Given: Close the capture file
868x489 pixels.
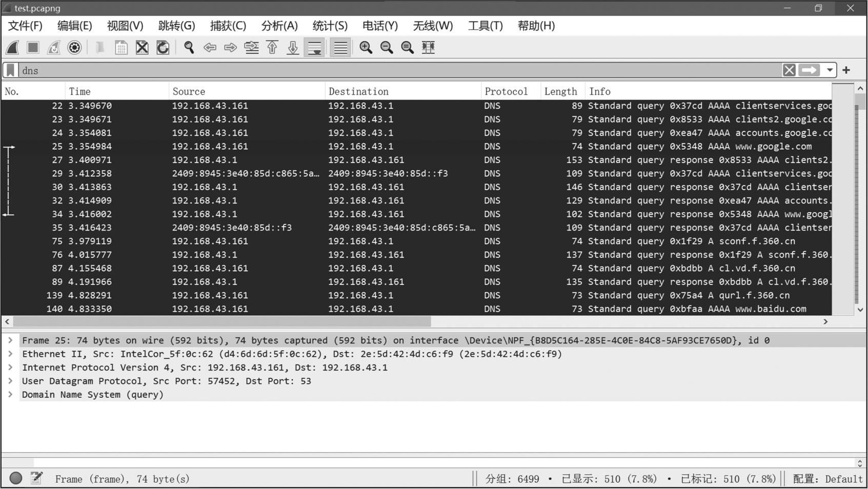Looking at the screenshot, I should point(142,48).
